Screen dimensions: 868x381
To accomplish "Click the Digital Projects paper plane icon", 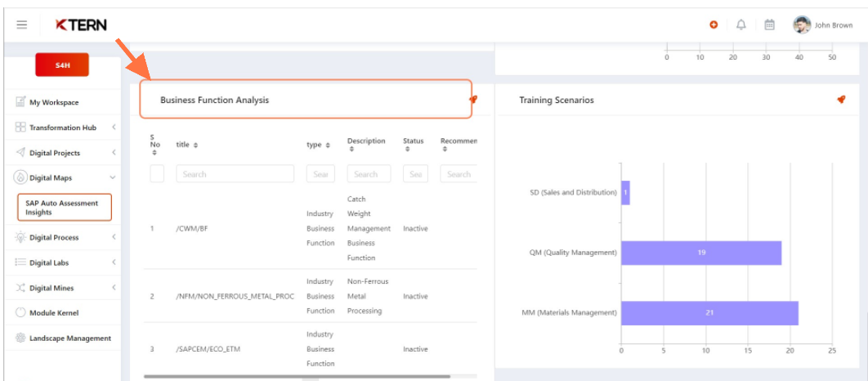I will click(20, 152).
